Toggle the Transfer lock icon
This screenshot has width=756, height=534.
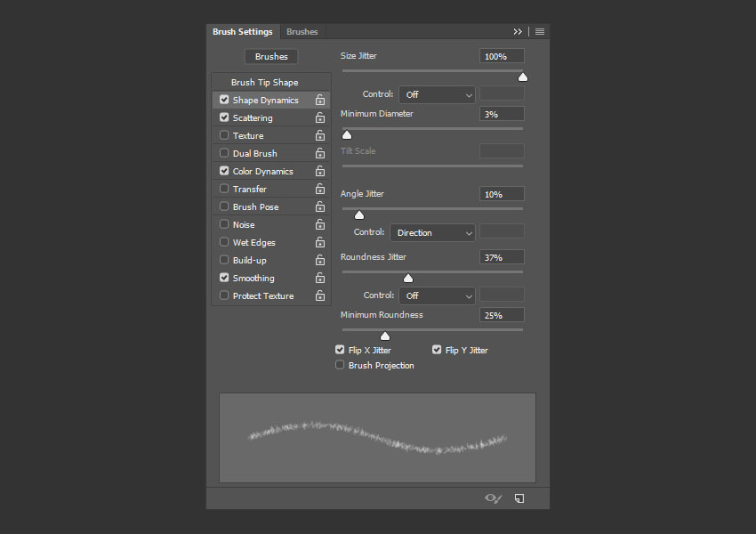click(320, 189)
